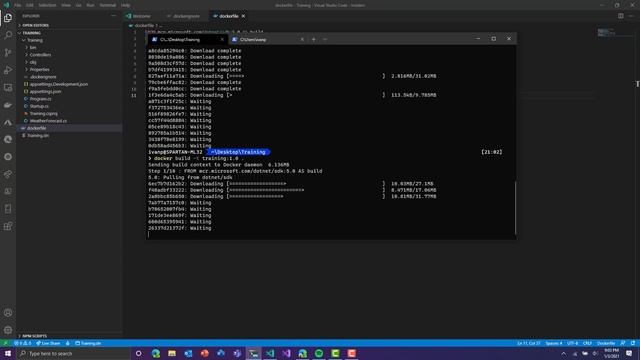Viewport: 640px width, 360px height.
Task: Open the Edit menu
Action: point(29,5)
